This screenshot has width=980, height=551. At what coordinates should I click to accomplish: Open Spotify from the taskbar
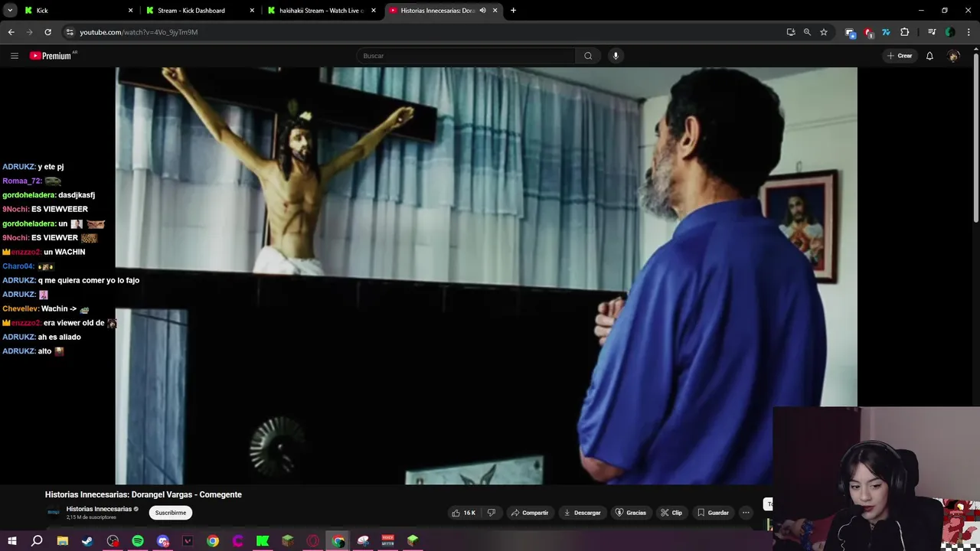pos(138,541)
